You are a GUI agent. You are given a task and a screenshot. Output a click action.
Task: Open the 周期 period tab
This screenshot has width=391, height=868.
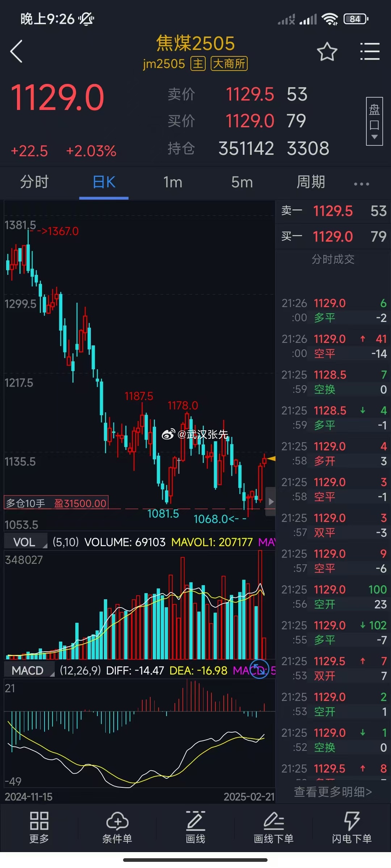click(311, 182)
